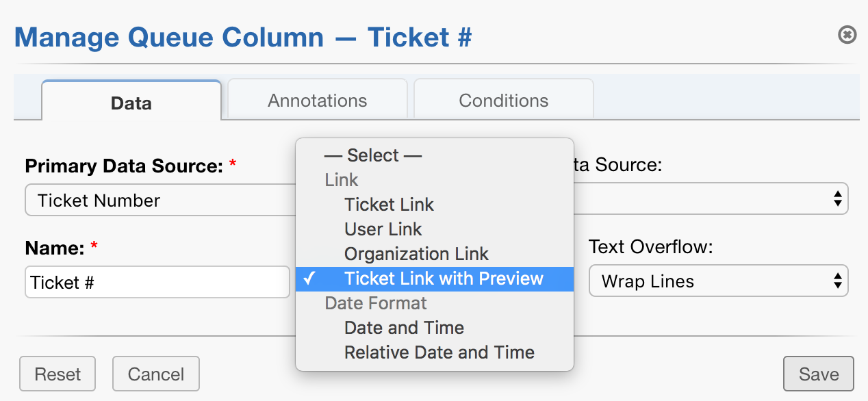Click the Name field containing Ticket #
This screenshot has width=868, height=401.
(x=157, y=281)
